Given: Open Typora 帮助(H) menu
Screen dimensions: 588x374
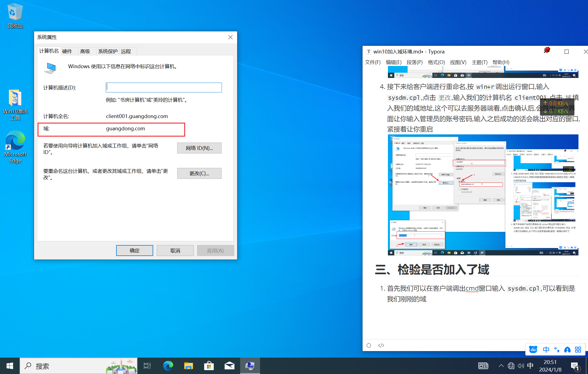Looking at the screenshot, I should pyautogui.click(x=501, y=62).
